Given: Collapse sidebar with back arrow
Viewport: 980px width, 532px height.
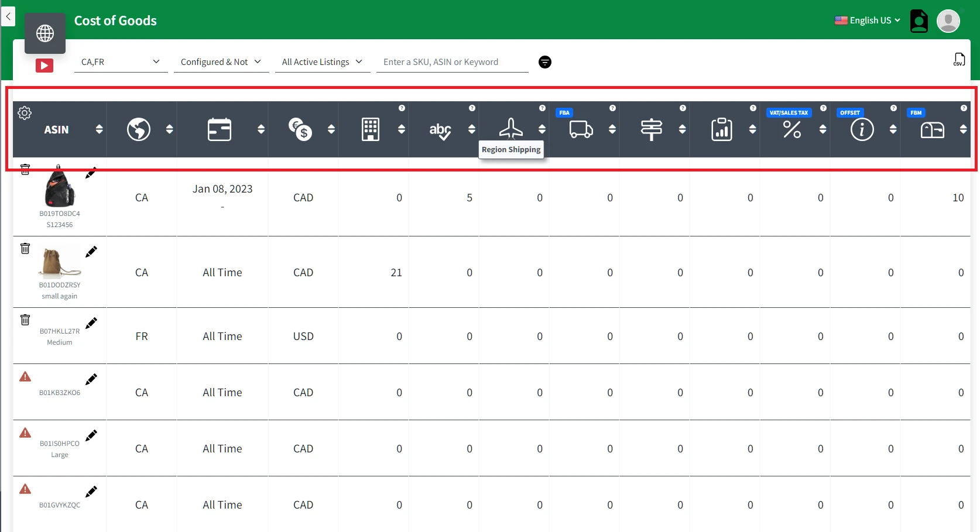Looking at the screenshot, I should (8, 16).
